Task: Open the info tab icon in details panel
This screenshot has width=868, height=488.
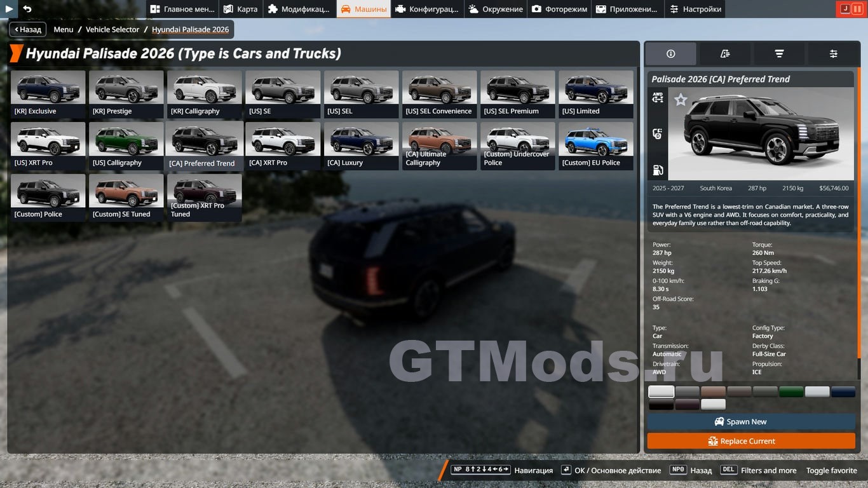Action: coord(670,54)
